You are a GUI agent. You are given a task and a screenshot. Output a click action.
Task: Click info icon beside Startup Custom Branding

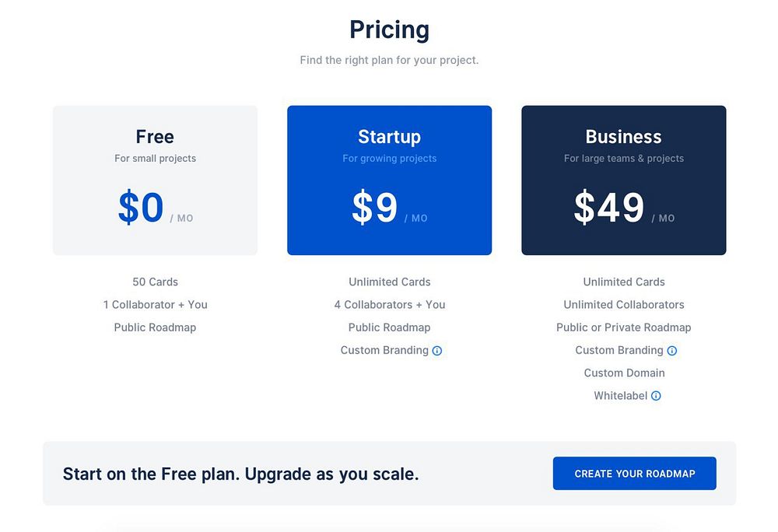point(437,351)
